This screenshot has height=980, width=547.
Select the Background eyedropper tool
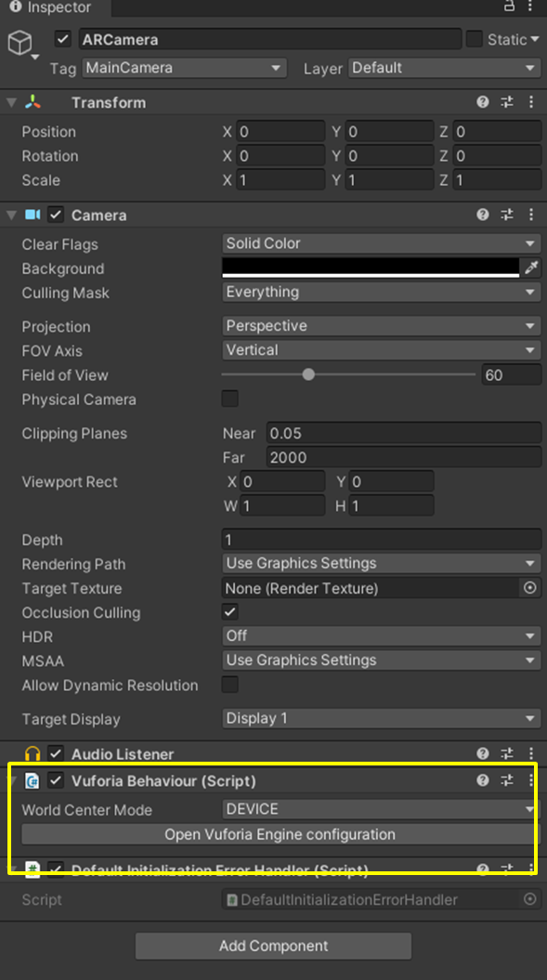point(531,268)
